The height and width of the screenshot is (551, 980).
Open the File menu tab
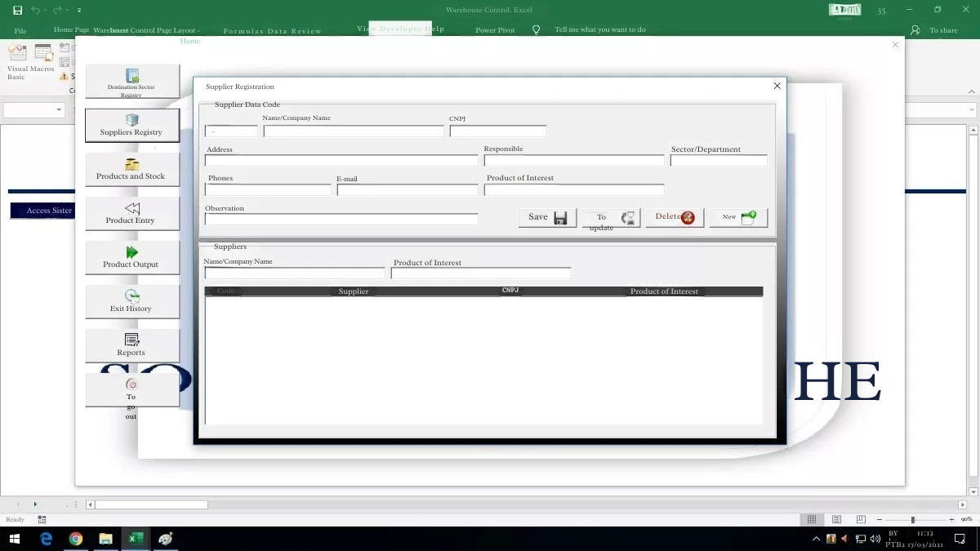20,31
